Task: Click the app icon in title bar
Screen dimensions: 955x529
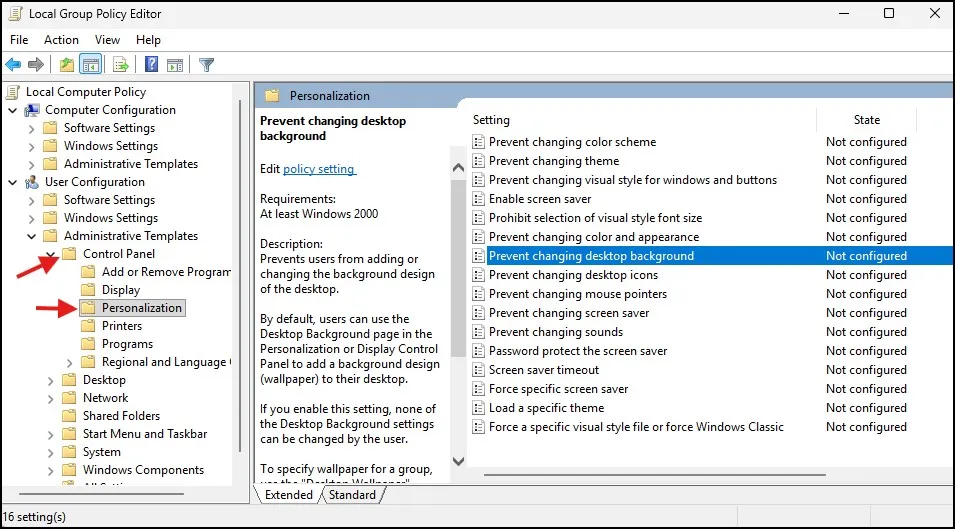Action: pos(16,13)
